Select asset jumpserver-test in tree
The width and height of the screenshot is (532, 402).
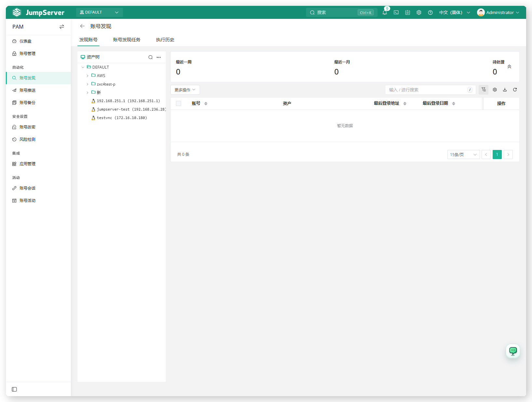pos(128,110)
